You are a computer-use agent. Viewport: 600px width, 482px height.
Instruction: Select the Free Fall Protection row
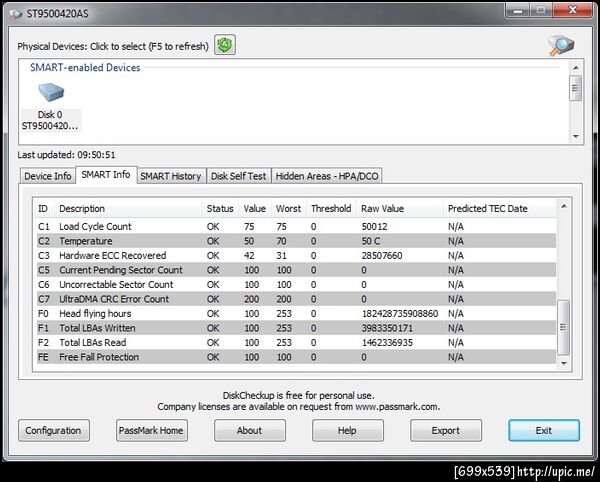(296, 357)
